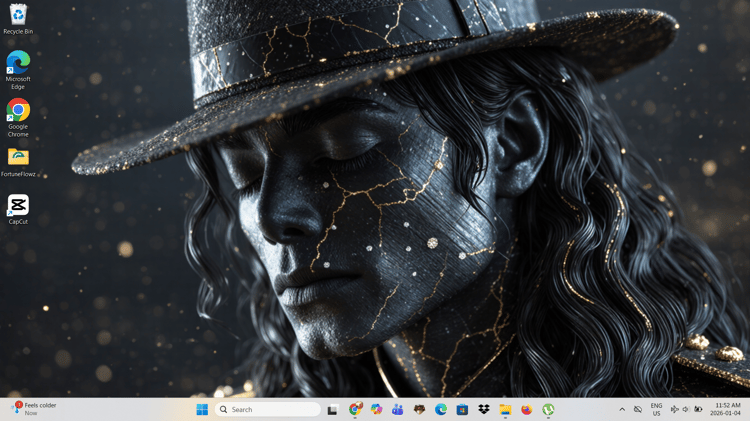Select the CapCut desktop shortcut
Image resolution: width=750 pixels, height=421 pixels.
pos(18,210)
